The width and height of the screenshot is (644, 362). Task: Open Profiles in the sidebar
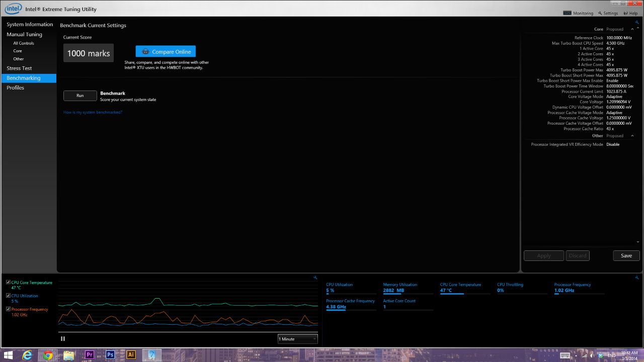pyautogui.click(x=15, y=87)
